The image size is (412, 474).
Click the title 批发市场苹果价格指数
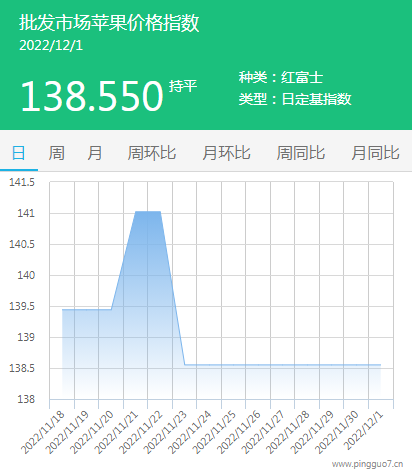coord(109,23)
